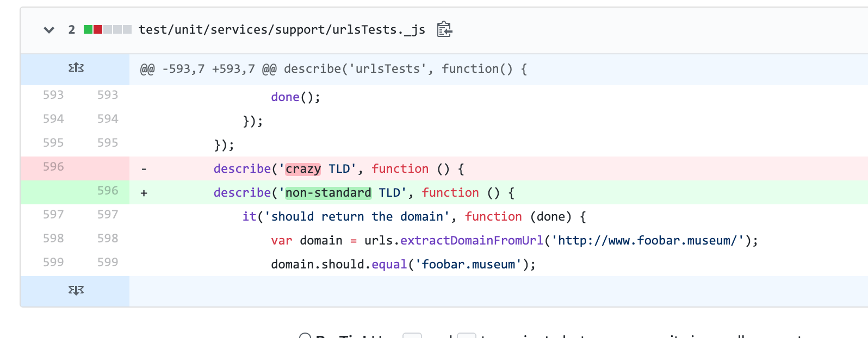Image resolution: width=868 pixels, height=338 pixels.
Task: Click the highlighted 'non-standard' text in added line
Action: click(x=328, y=193)
